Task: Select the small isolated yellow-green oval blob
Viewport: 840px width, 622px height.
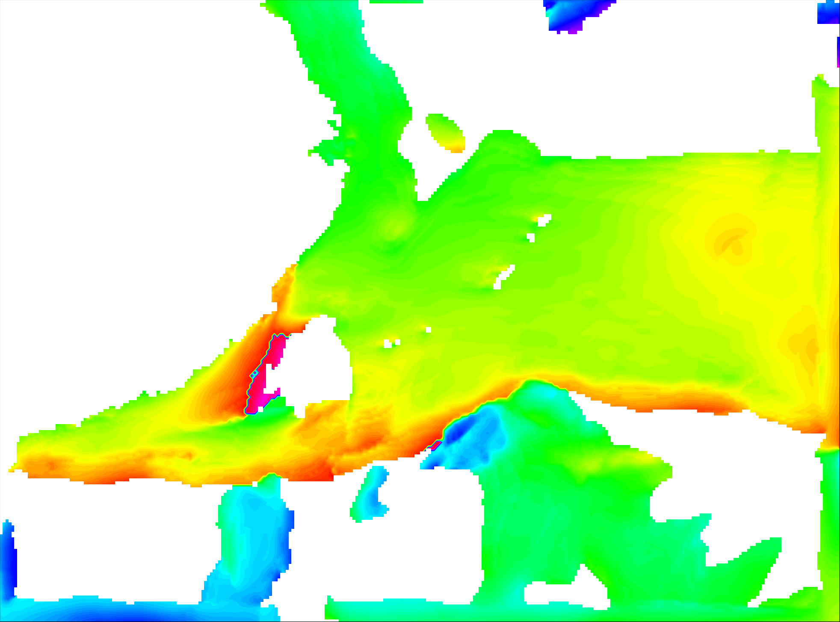Action: (x=445, y=133)
